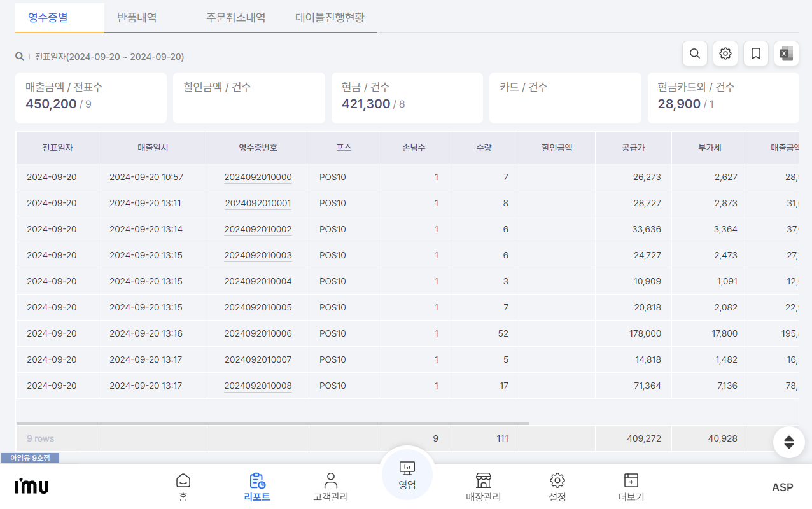Click the 현금 / 건수 summary card
812x509 pixels.
407,98
